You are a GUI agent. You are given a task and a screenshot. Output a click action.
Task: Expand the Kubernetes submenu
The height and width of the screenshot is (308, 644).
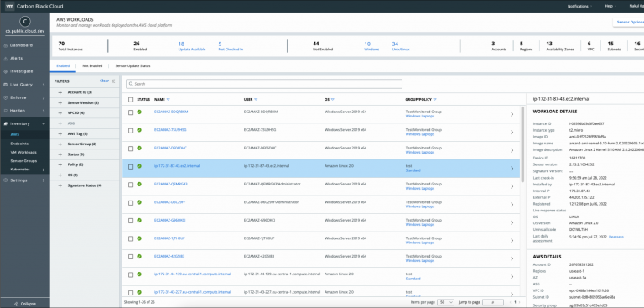tap(44, 170)
